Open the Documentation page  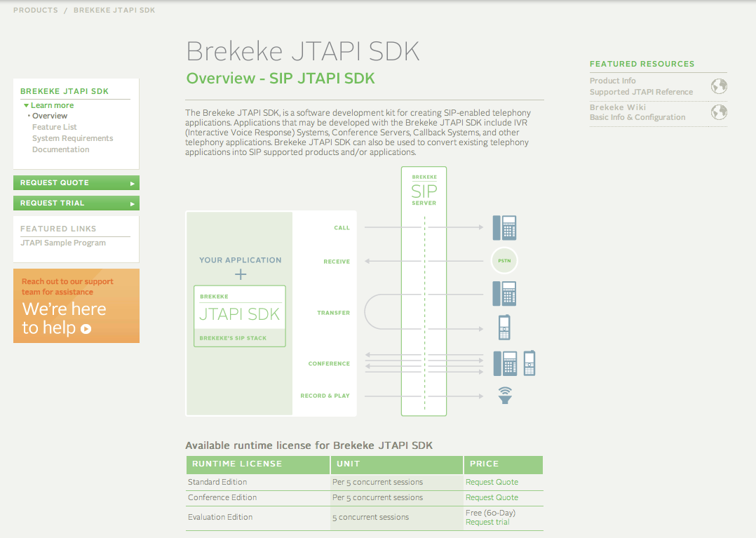click(x=61, y=149)
